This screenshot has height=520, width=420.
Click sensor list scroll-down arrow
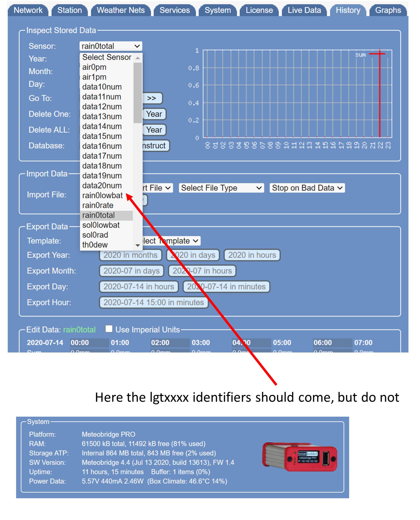[x=138, y=245]
